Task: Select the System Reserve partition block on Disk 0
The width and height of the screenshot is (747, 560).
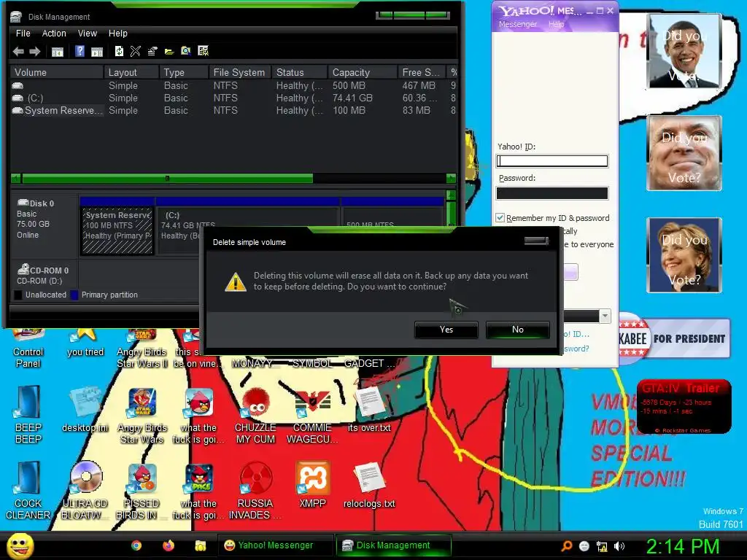Action: click(117, 231)
